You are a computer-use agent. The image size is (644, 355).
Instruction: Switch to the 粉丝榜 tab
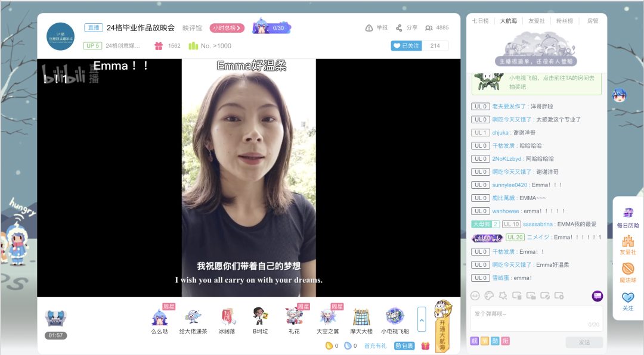tap(564, 21)
